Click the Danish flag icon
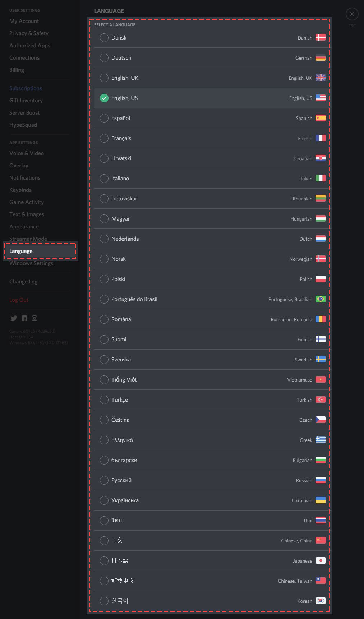The width and height of the screenshot is (364, 619). coord(321,38)
